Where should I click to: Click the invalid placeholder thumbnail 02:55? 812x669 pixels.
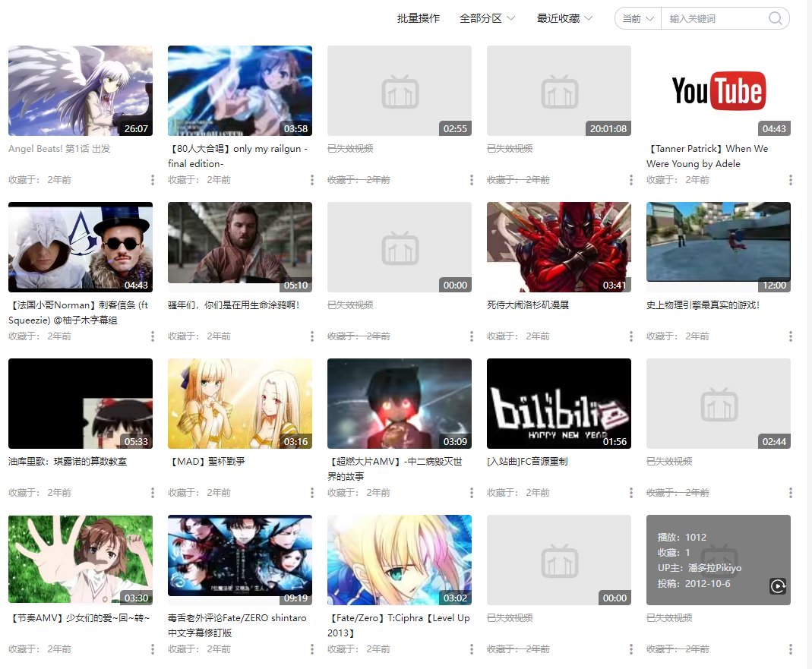click(x=400, y=90)
